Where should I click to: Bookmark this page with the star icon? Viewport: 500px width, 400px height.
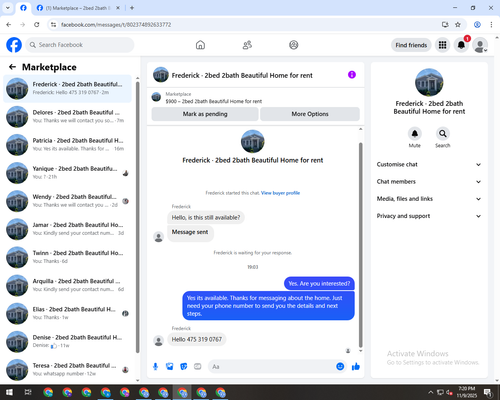(x=458, y=25)
